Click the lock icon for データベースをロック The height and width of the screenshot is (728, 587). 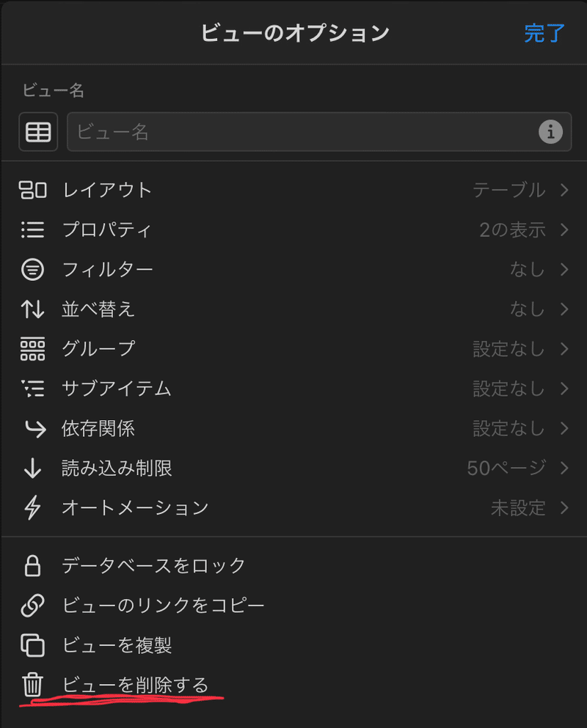click(x=32, y=565)
